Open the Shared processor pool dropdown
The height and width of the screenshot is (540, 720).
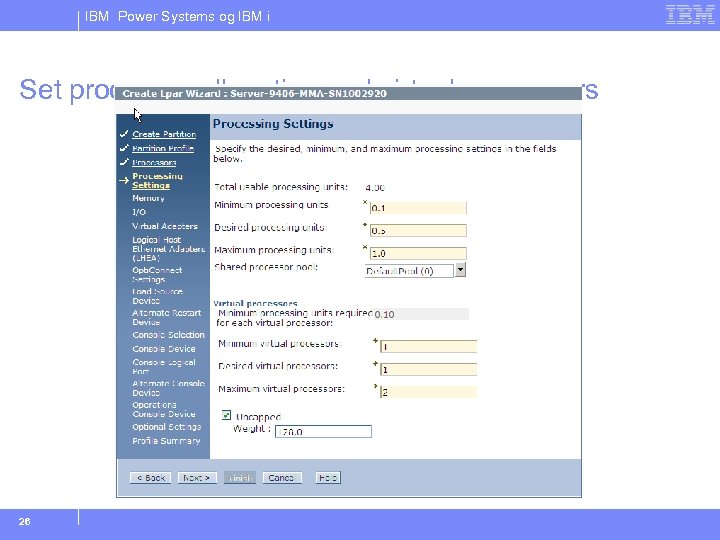click(x=461, y=270)
